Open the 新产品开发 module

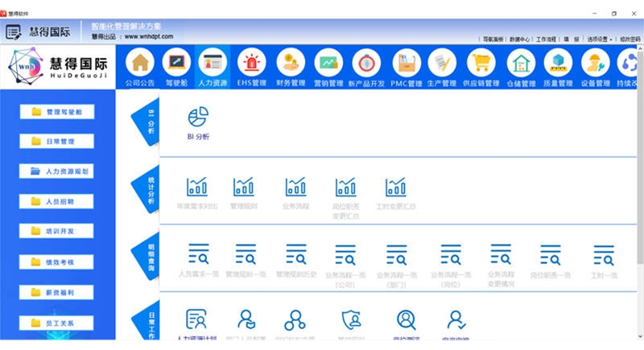[366, 63]
